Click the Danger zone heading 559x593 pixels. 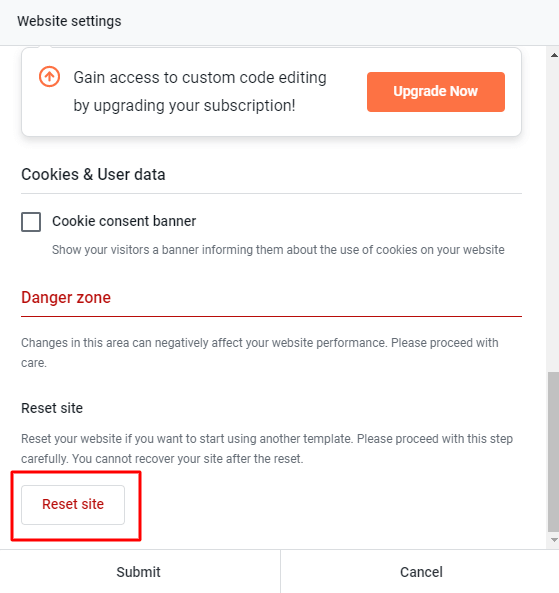66,298
